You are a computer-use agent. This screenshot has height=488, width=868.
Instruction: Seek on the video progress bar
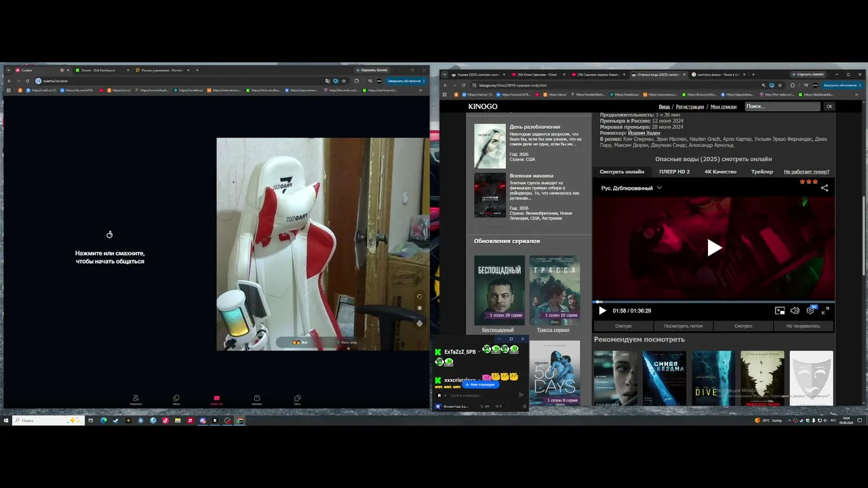click(714, 302)
